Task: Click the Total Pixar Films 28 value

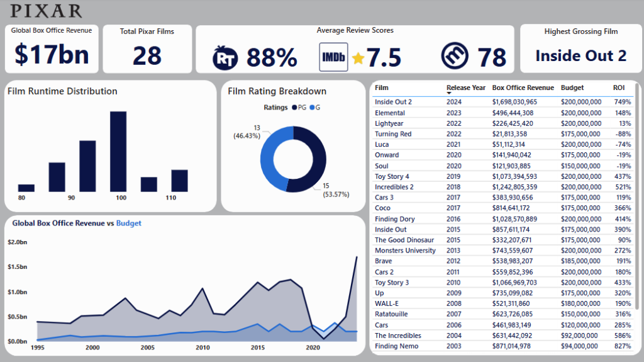Action: (147, 56)
